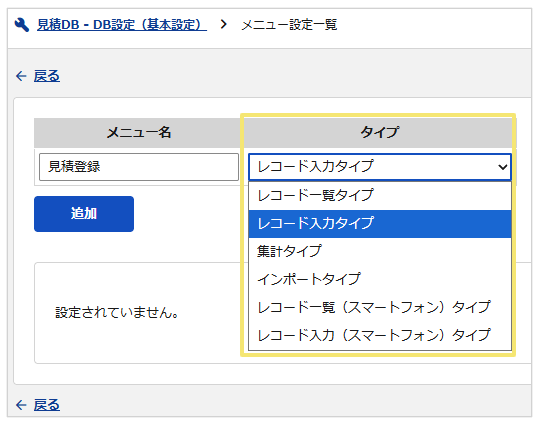540x425 pixels.
Task: Collapse the タイプ dropdown via its arrow
Action: click(502, 167)
